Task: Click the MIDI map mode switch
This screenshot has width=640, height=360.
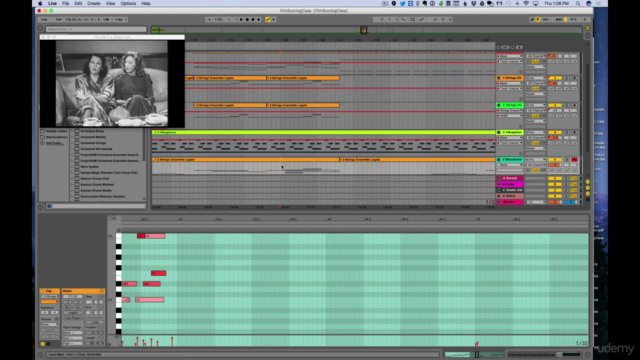Action: [x=558, y=20]
